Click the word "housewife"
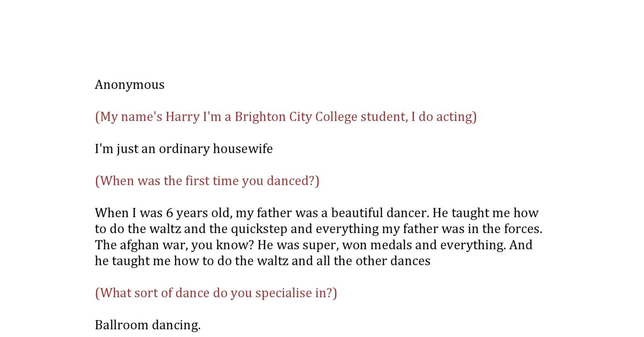 click(243, 149)
